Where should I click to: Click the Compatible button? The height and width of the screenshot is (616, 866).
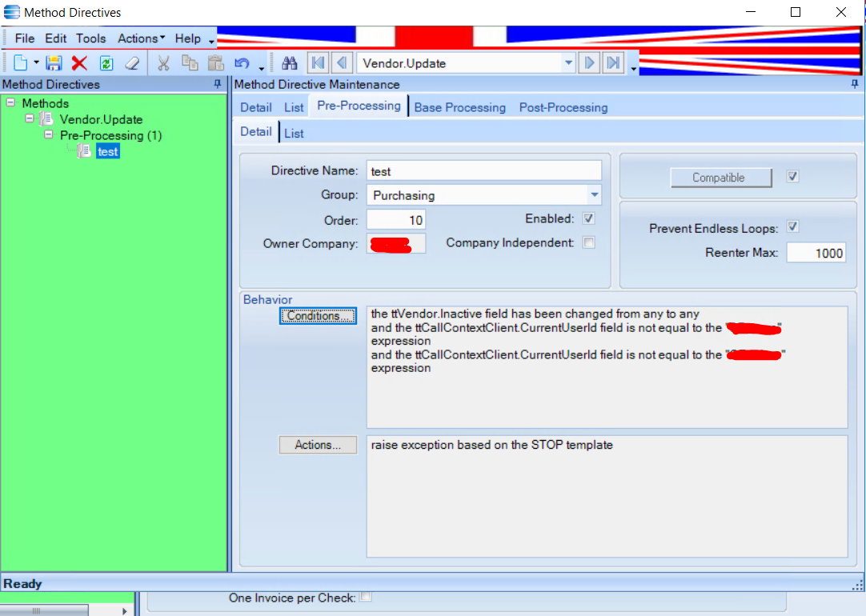(x=721, y=178)
